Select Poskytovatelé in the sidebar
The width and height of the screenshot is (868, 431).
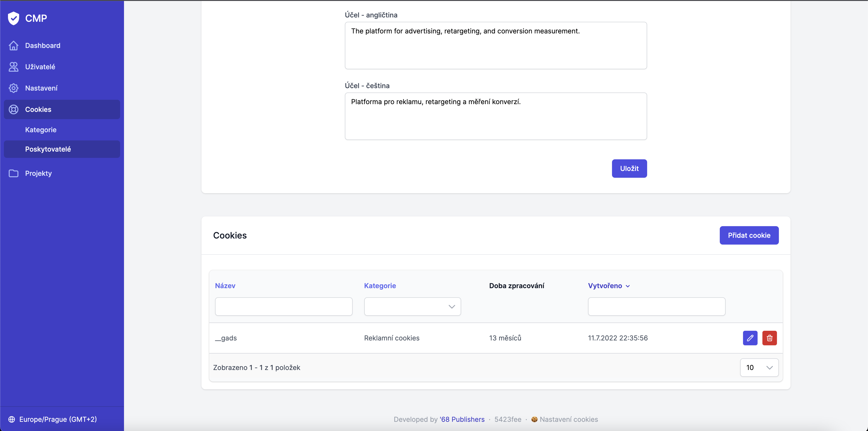click(x=48, y=149)
